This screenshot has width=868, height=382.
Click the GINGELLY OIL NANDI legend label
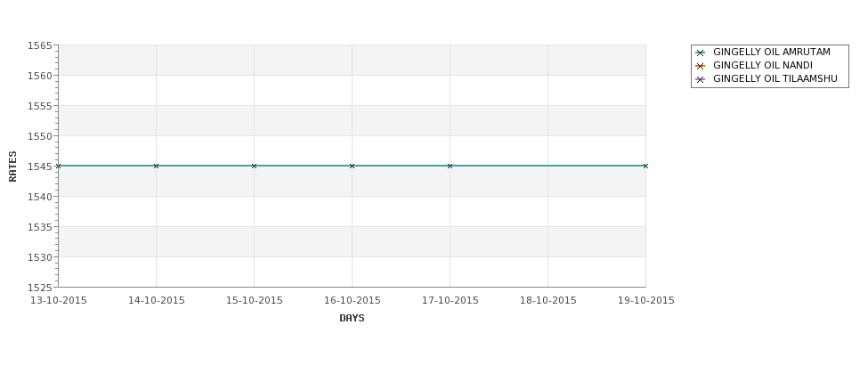(763, 65)
